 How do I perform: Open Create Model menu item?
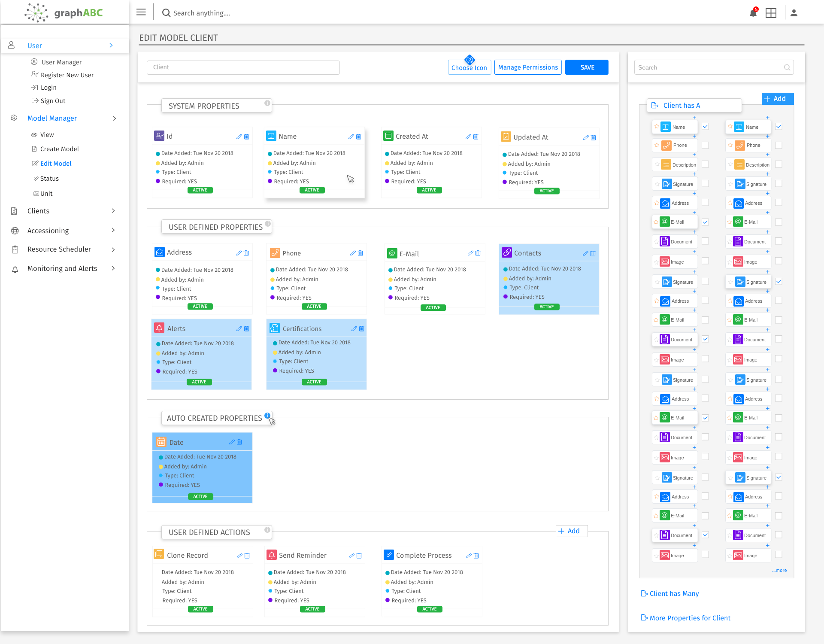point(55,149)
